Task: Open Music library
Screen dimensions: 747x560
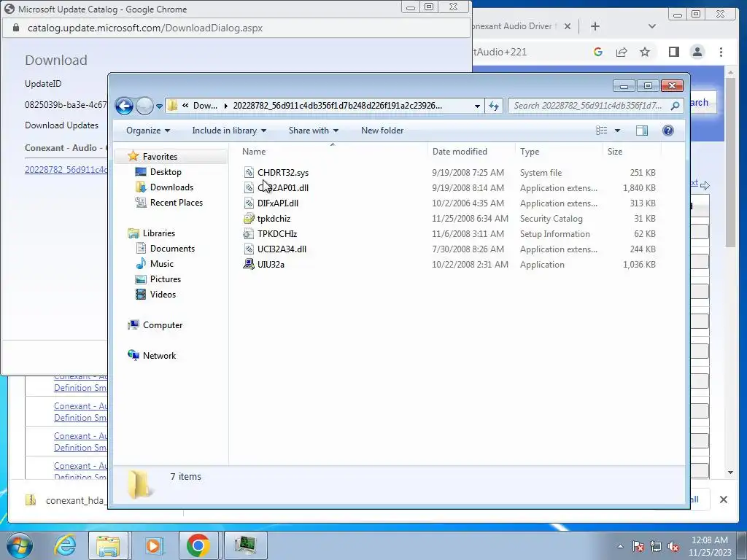Action: tap(161, 264)
